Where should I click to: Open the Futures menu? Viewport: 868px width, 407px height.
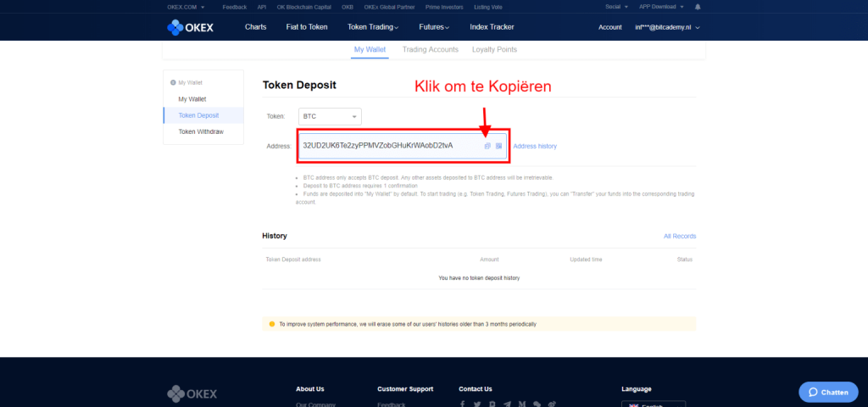[x=435, y=27]
